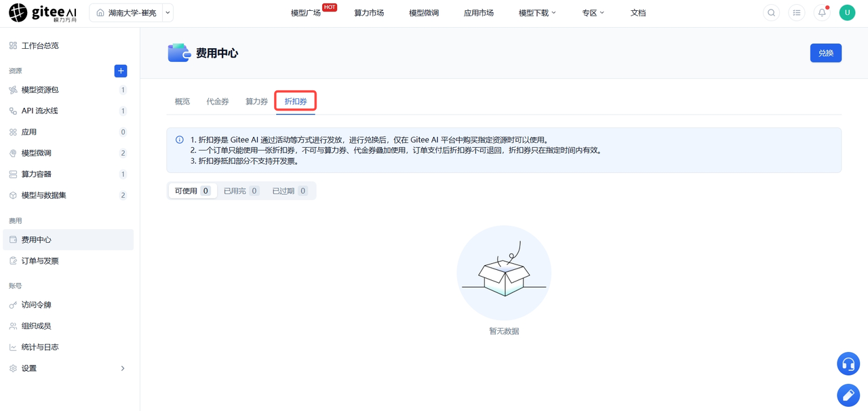
Task: Click the notification bell icon
Action: [822, 13]
